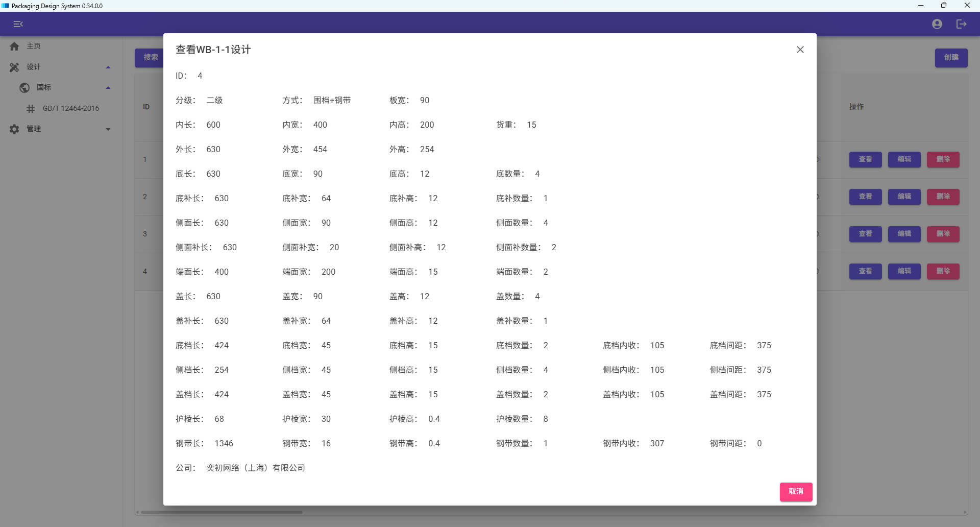
Task: Minimize the Packaging Design System window
Action: point(921,6)
